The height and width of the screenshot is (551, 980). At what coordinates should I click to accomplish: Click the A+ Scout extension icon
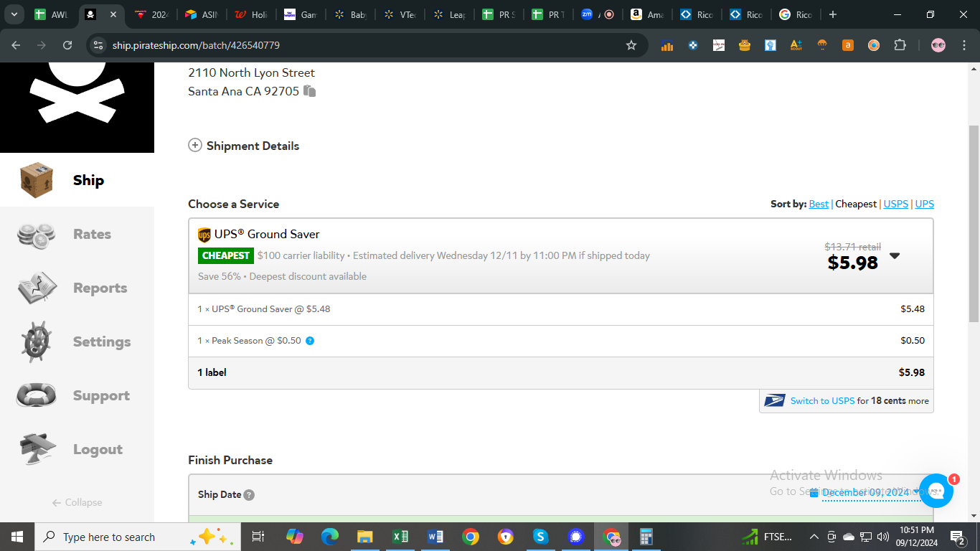point(796,45)
